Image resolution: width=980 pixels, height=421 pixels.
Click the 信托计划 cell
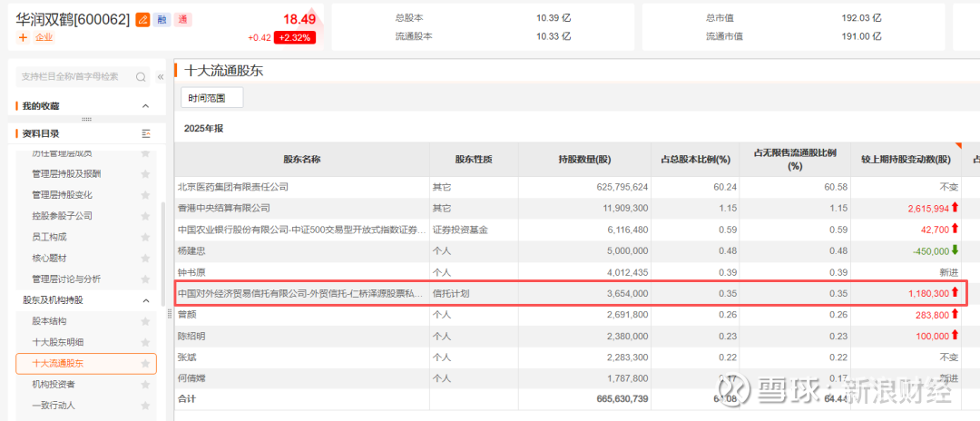click(451, 292)
